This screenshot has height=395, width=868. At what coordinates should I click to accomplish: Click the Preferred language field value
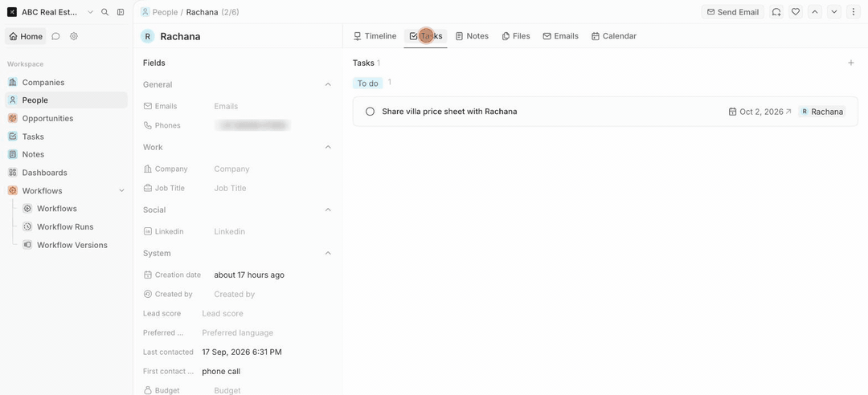(237, 333)
